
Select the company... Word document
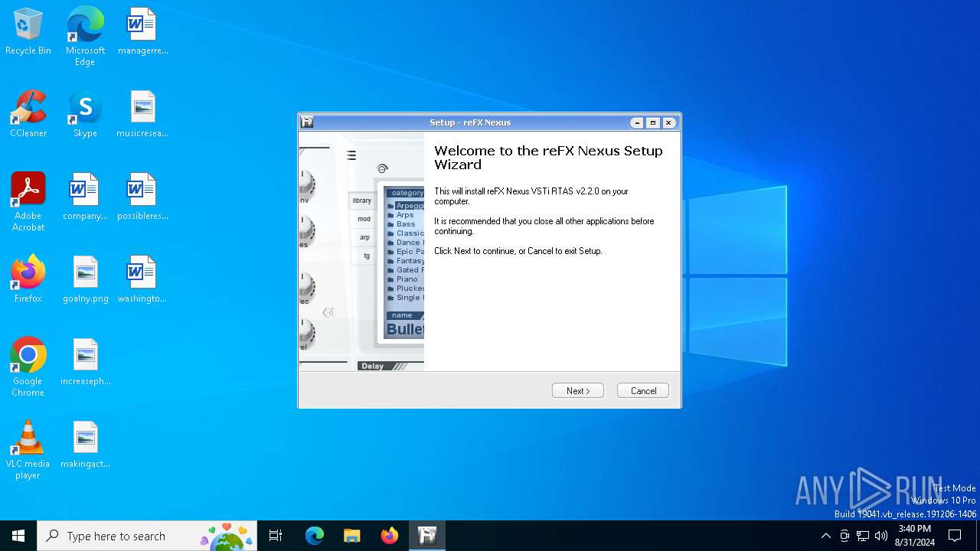85,197
